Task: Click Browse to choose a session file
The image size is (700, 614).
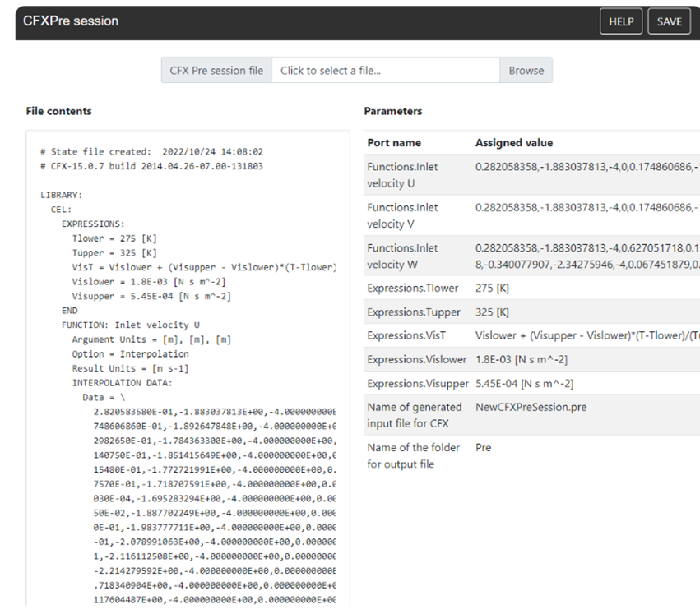Action: tap(526, 71)
